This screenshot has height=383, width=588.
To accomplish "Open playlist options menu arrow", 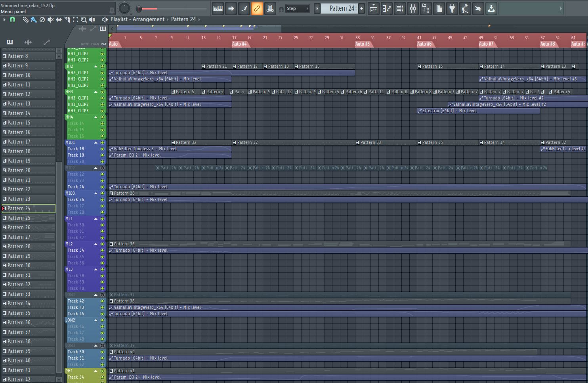I will pos(4,19).
